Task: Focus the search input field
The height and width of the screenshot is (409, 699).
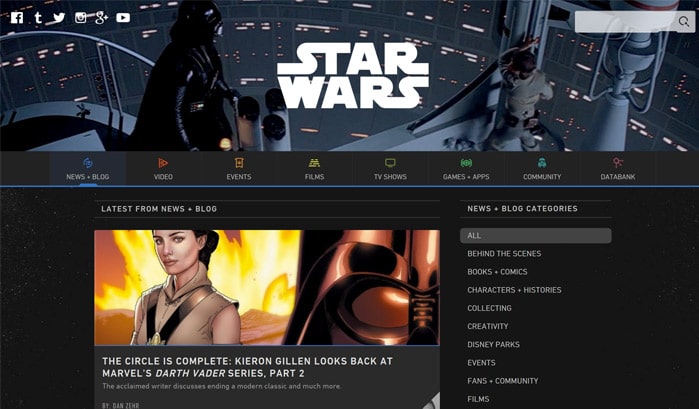Action: coord(626,21)
